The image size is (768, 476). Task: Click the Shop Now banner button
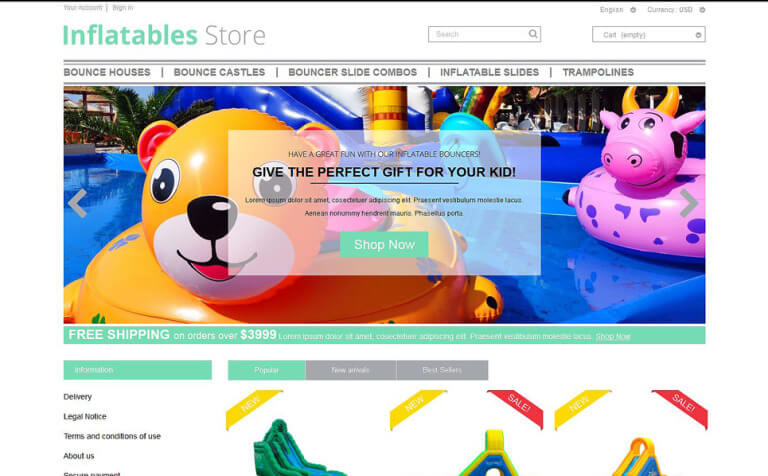[x=384, y=244]
